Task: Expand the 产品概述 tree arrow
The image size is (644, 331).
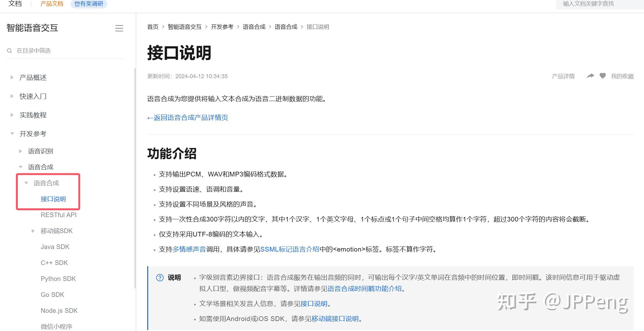Action: (x=12, y=77)
